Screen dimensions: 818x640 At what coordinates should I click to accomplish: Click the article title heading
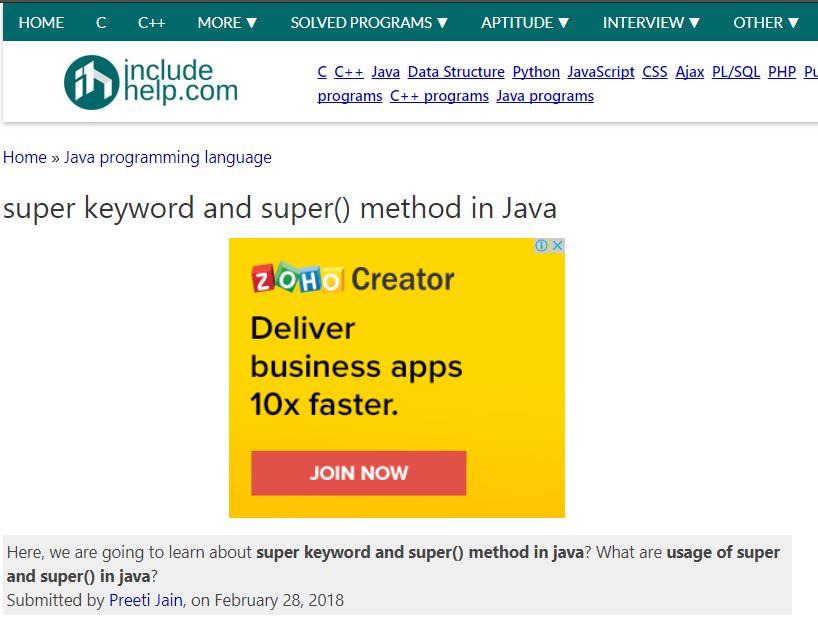(x=280, y=208)
